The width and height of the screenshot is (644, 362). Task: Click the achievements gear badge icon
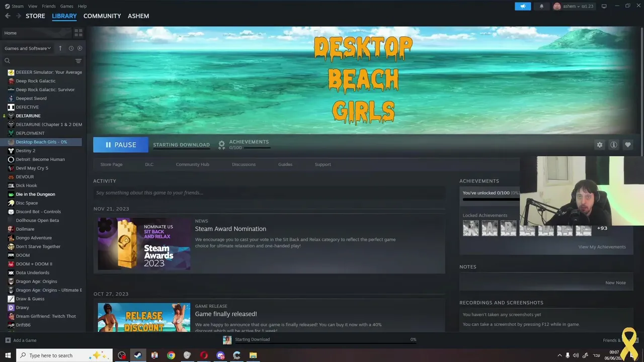(x=221, y=145)
